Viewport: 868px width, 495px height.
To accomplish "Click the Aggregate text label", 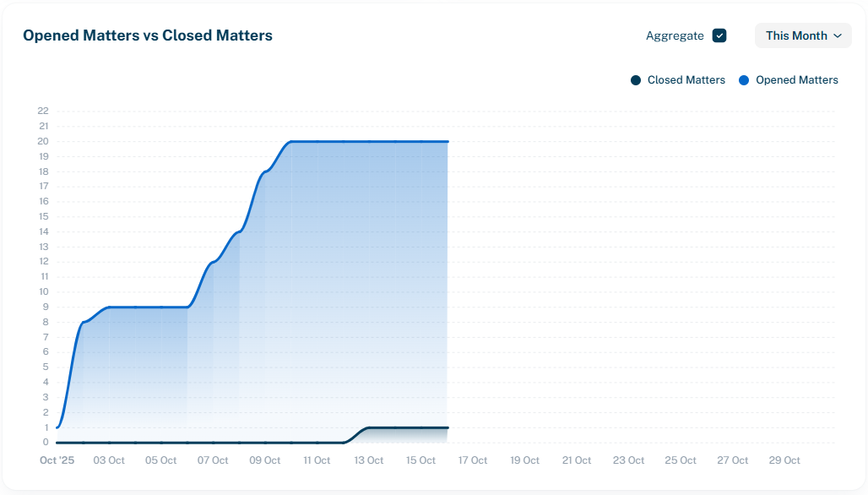I will point(675,35).
